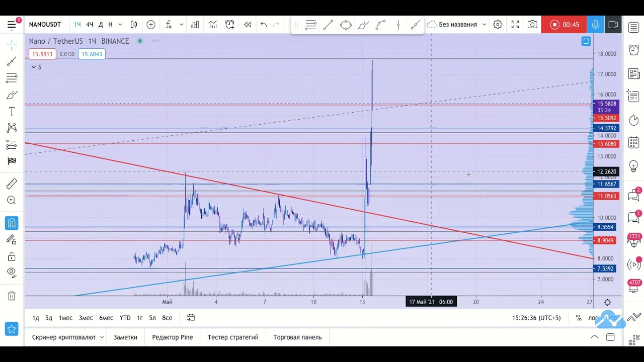This screenshot has width=644, height=362.
Task: Create an alert with the alarm clock icon
Action: point(230,25)
